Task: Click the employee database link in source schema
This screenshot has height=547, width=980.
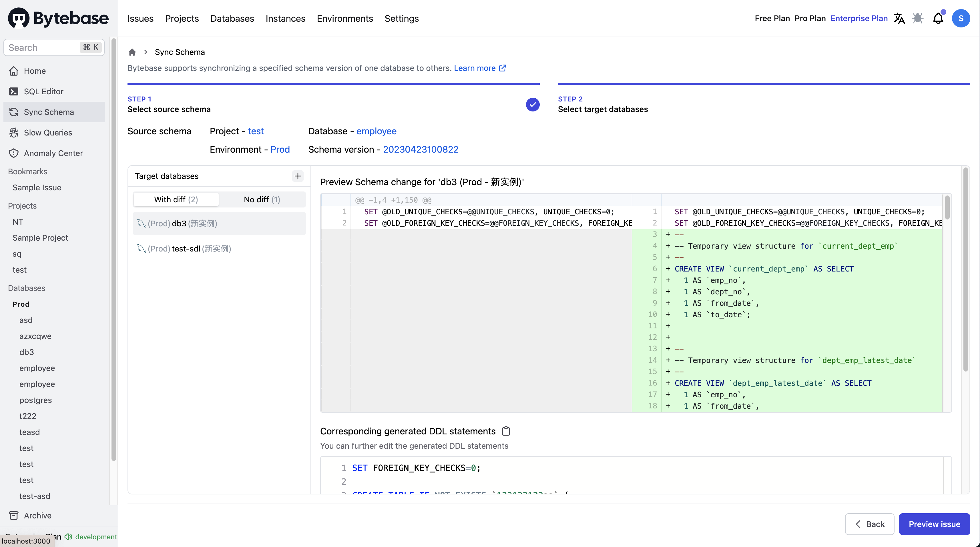Action: tap(376, 131)
